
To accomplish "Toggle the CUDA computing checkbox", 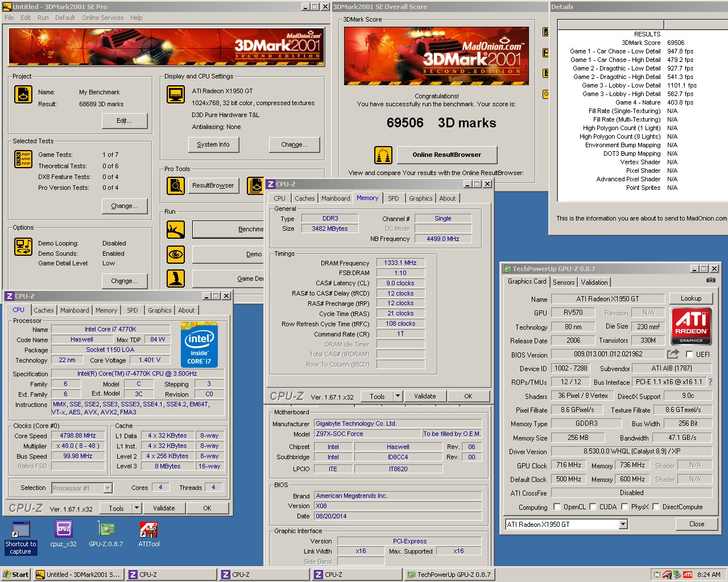I will [593, 506].
